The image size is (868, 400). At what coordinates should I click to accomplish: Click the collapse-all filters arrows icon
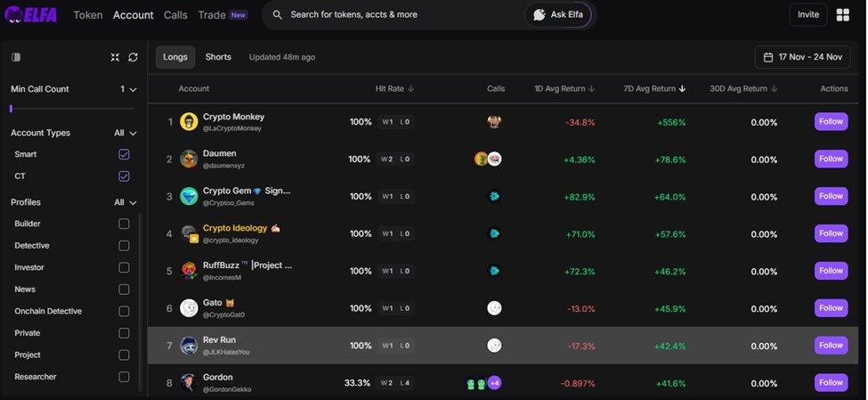tap(115, 57)
